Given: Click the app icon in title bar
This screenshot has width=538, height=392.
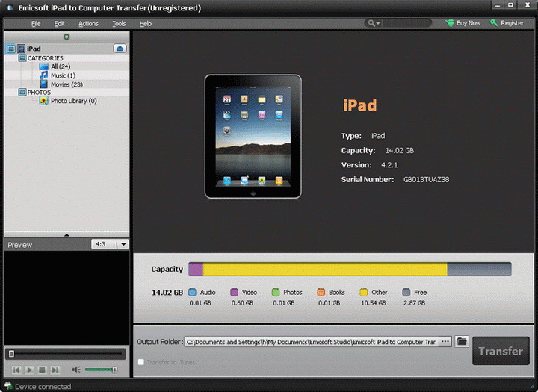Looking at the screenshot, I should click(x=10, y=7).
